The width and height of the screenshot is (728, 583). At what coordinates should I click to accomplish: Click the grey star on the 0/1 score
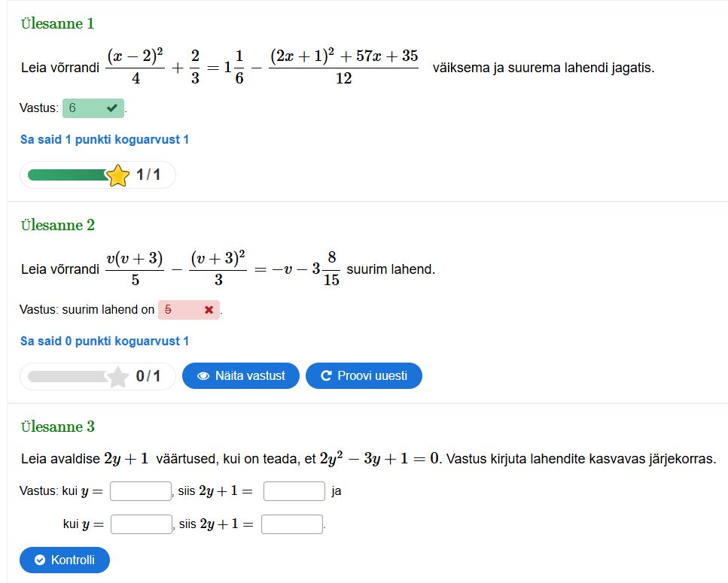(x=118, y=377)
